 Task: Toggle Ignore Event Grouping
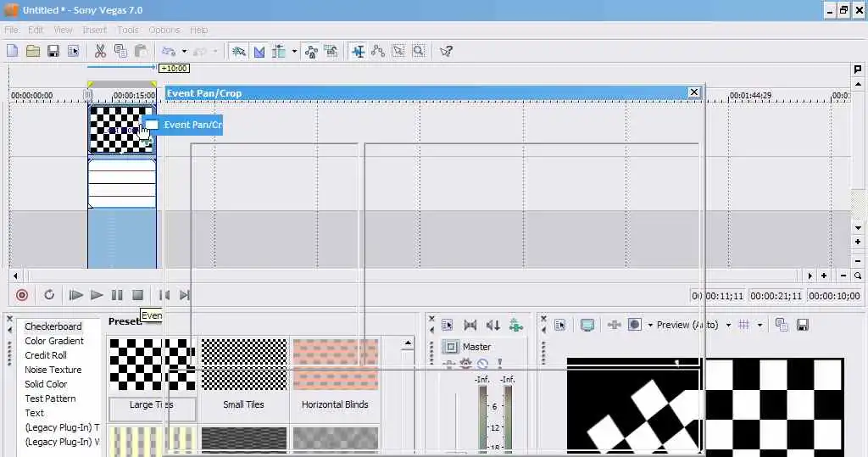pos(331,52)
